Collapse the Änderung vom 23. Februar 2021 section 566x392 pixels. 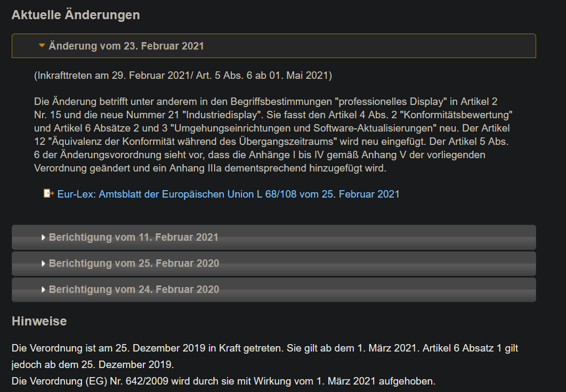[126, 46]
